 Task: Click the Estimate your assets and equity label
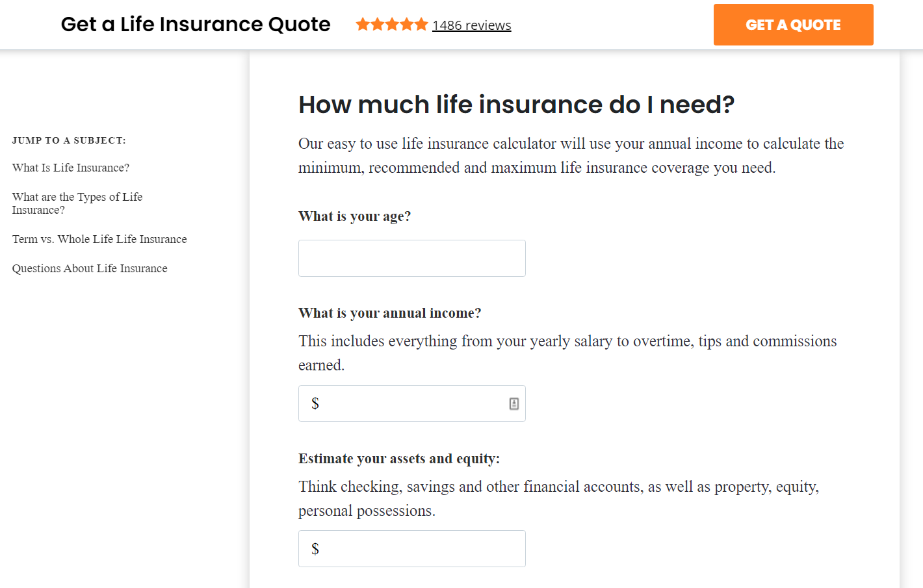coord(398,459)
